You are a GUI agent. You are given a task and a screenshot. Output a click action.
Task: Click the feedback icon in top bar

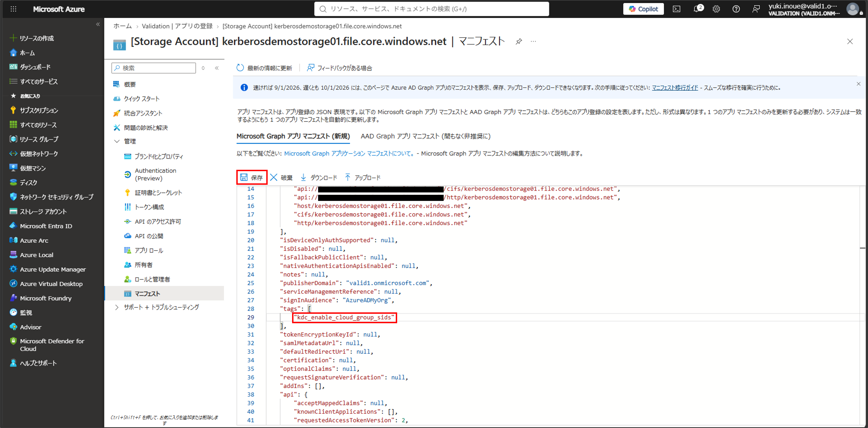(756, 9)
